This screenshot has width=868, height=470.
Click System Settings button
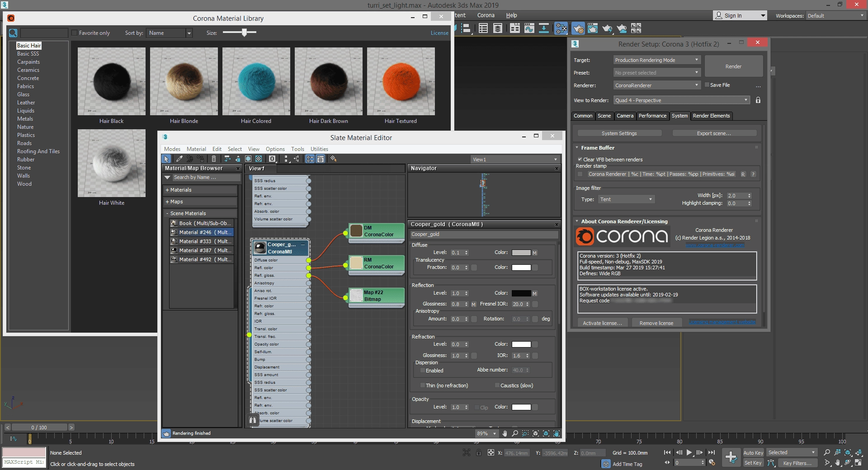pyautogui.click(x=619, y=133)
